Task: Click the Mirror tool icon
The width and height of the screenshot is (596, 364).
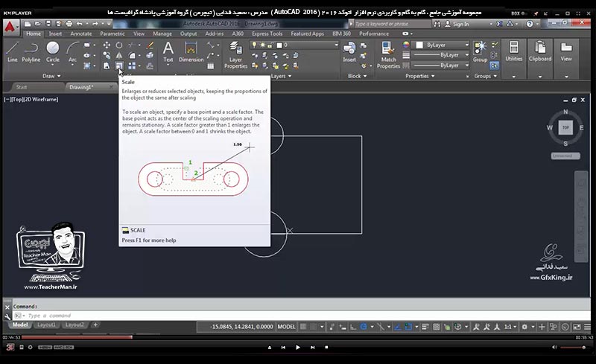Action: (x=119, y=56)
